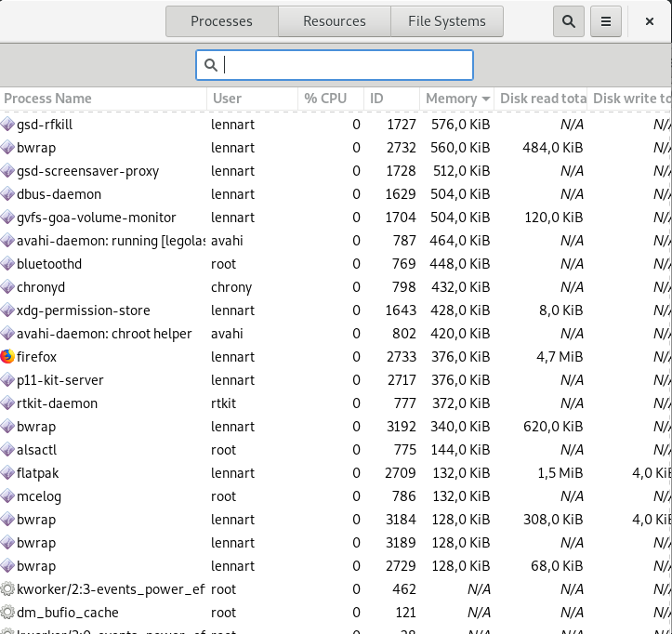This screenshot has width=672, height=634.
Task: Click the process ID 462 cell
Action: [404, 589]
